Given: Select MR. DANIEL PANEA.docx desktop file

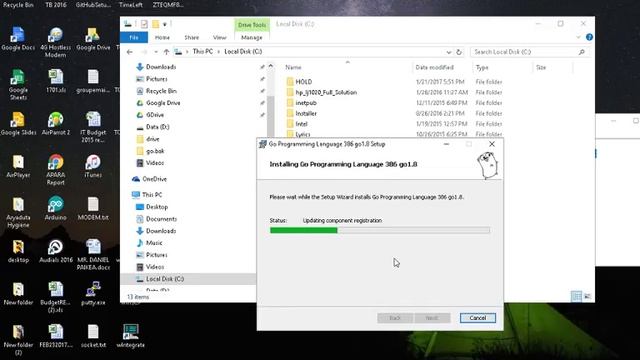Looking at the screenshot, I should 93,255.
